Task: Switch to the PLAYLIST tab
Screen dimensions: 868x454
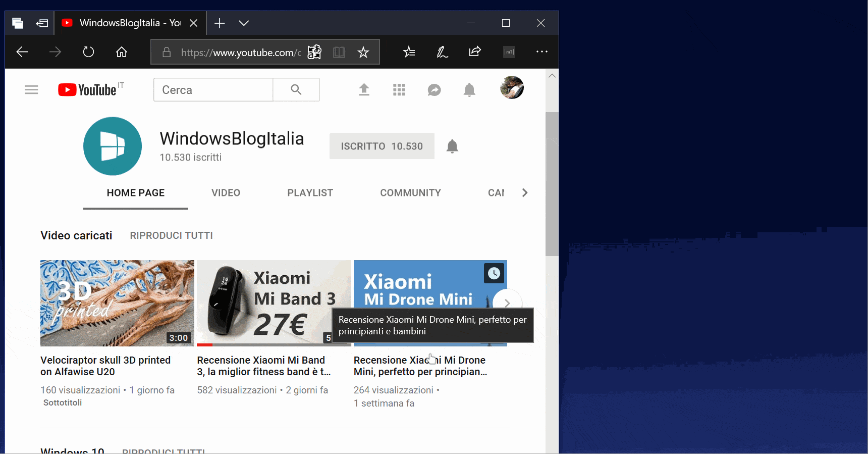Action: coord(310,193)
